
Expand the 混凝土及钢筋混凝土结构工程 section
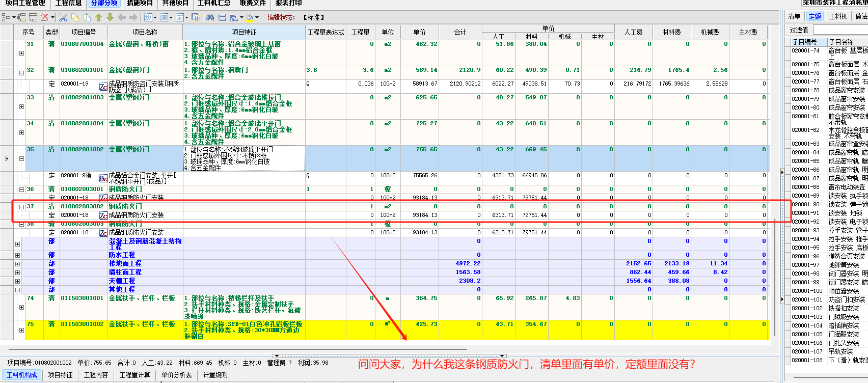(x=17, y=244)
